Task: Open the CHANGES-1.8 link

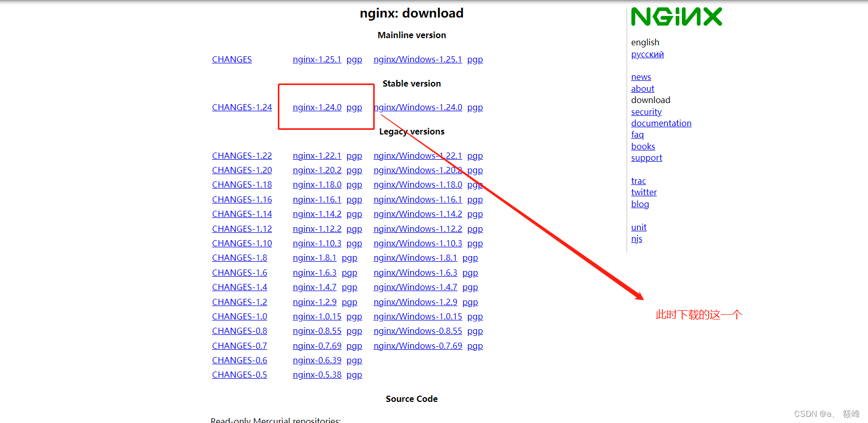Action: pyautogui.click(x=240, y=258)
